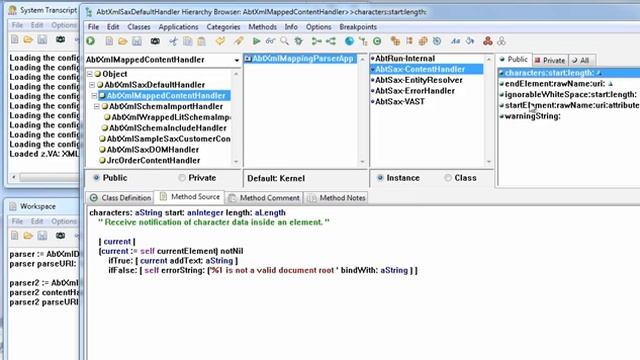Image resolution: width=640 pixels, height=360 pixels.
Task: Click the open folder icon in browser toolbar
Action: [122, 41]
